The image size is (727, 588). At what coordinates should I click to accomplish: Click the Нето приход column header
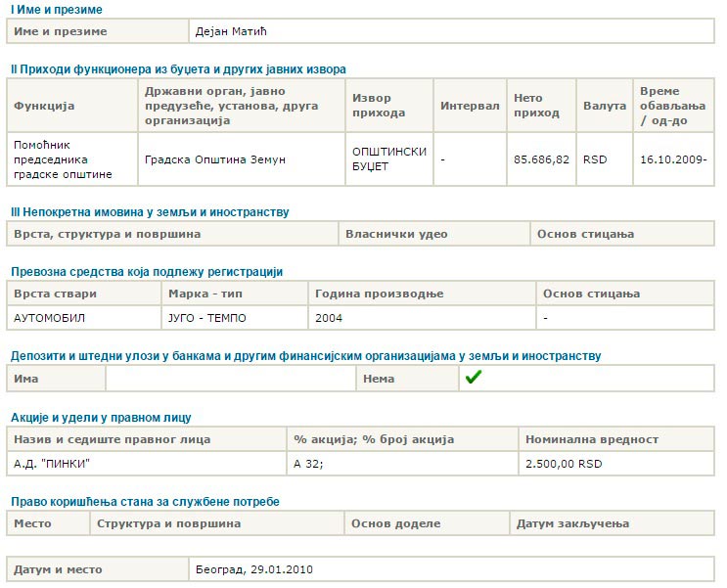(x=536, y=106)
